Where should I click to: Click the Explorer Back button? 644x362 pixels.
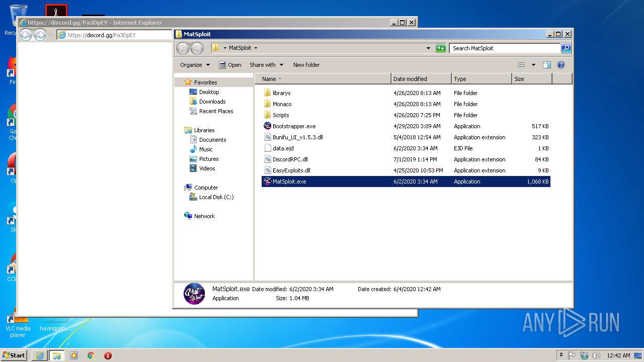(x=183, y=48)
